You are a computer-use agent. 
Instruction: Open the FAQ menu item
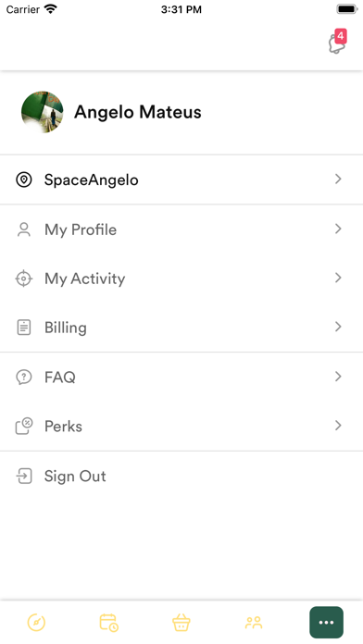pos(181,377)
